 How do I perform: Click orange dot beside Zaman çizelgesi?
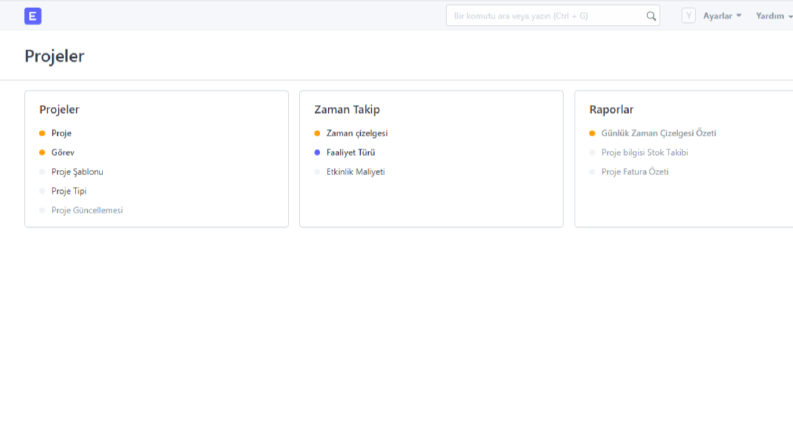[317, 133]
